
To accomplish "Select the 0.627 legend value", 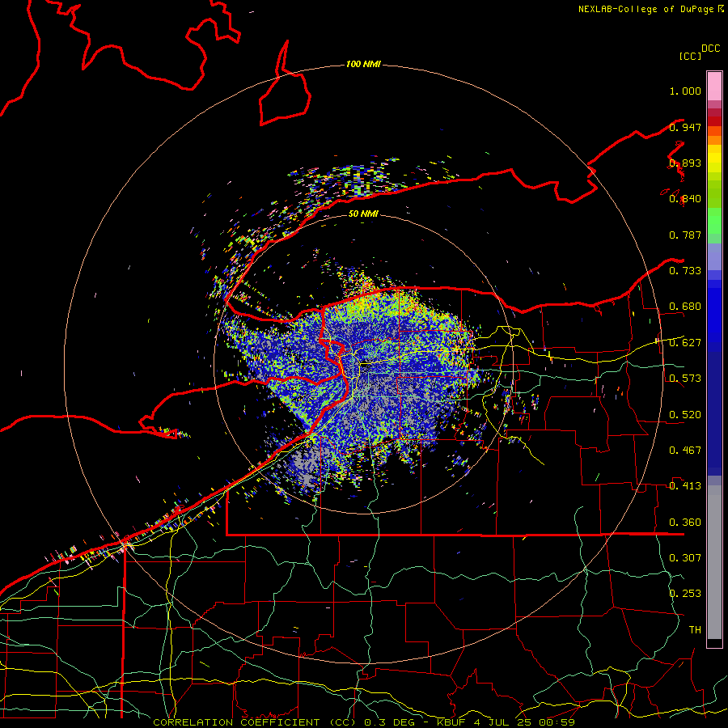I will coord(685,343).
